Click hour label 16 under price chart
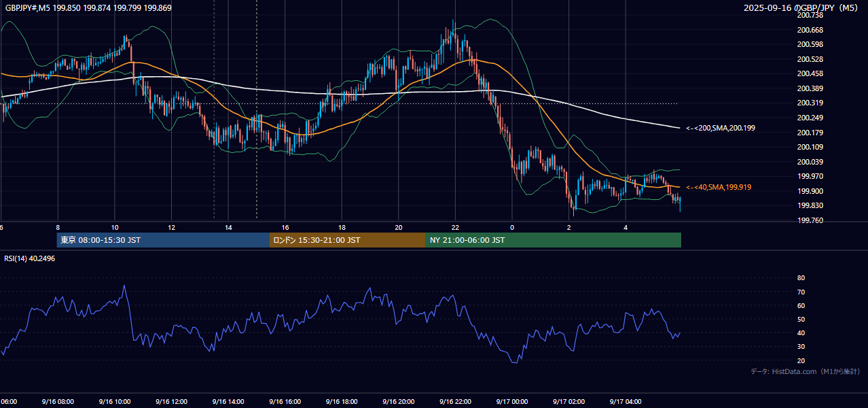 click(x=285, y=227)
